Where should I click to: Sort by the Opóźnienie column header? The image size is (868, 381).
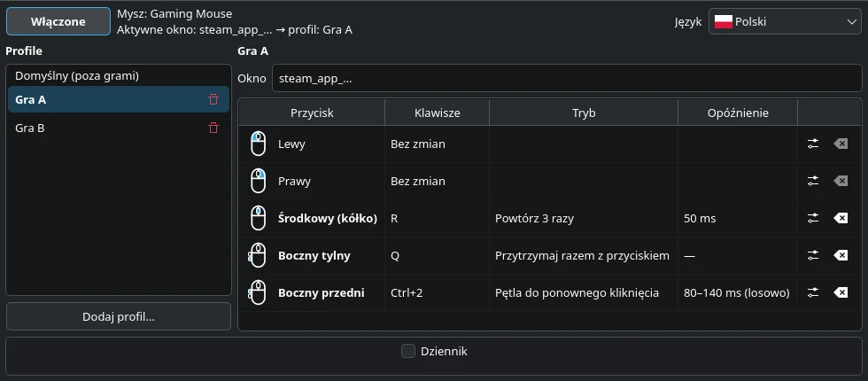[738, 113]
